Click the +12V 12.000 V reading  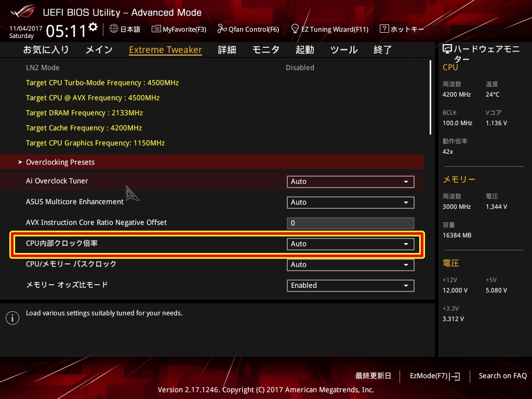(455, 290)
